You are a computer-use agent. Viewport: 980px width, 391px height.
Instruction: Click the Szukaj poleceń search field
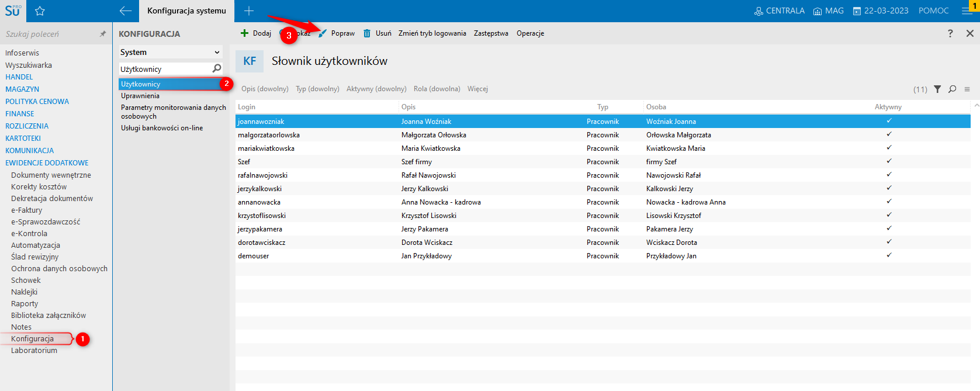point(50,34)
